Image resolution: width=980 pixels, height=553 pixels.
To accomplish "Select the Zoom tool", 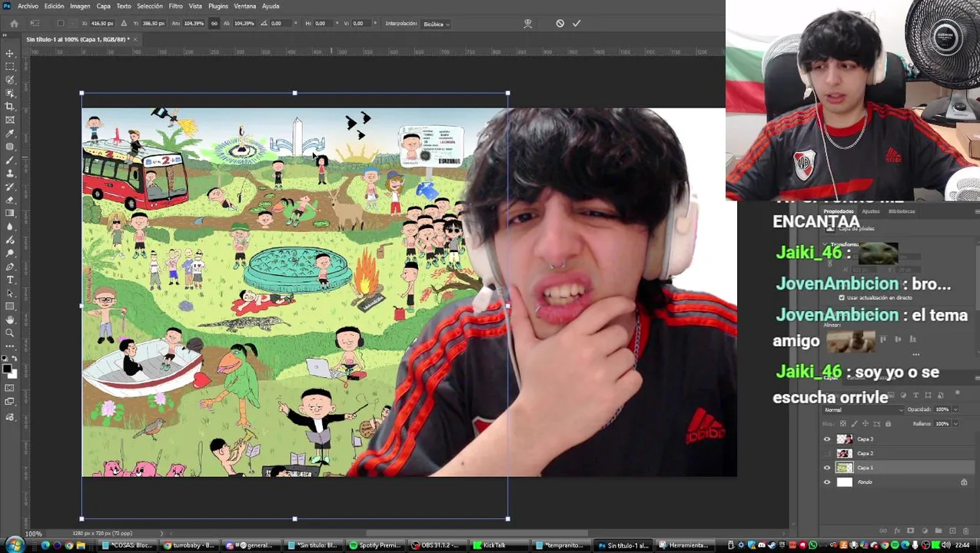I will click(10, 333).
